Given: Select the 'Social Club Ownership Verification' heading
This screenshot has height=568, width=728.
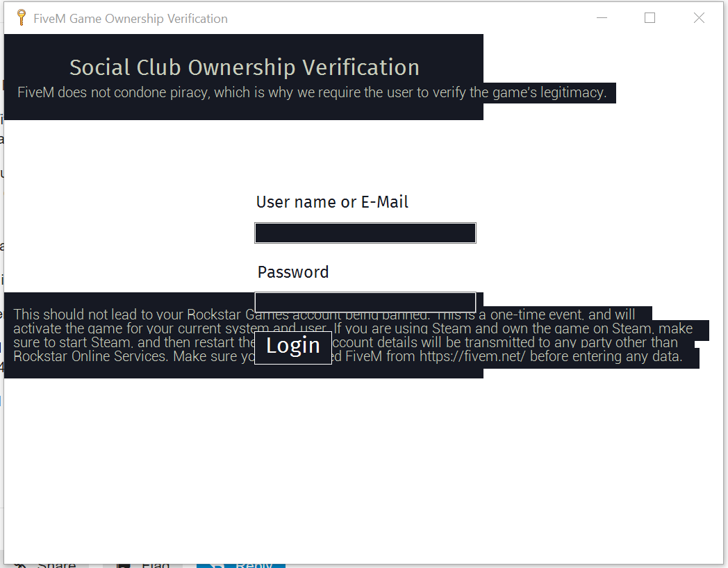Looking at the screenshot, I should (245, 67).
